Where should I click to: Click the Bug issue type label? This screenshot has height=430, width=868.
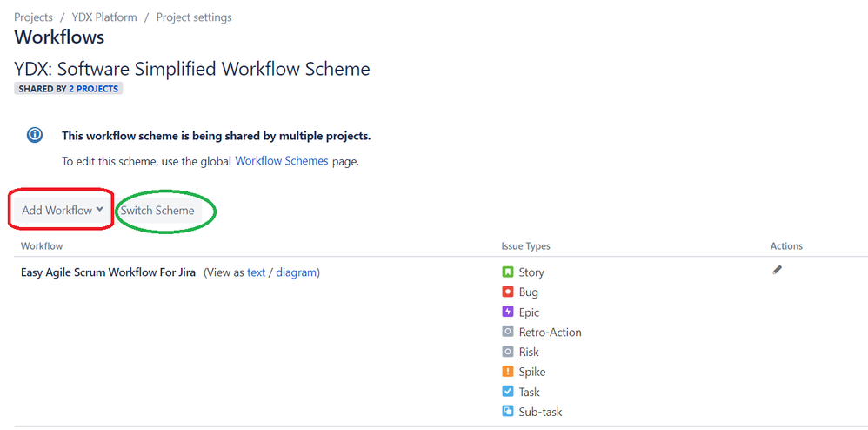pos(529,292)
